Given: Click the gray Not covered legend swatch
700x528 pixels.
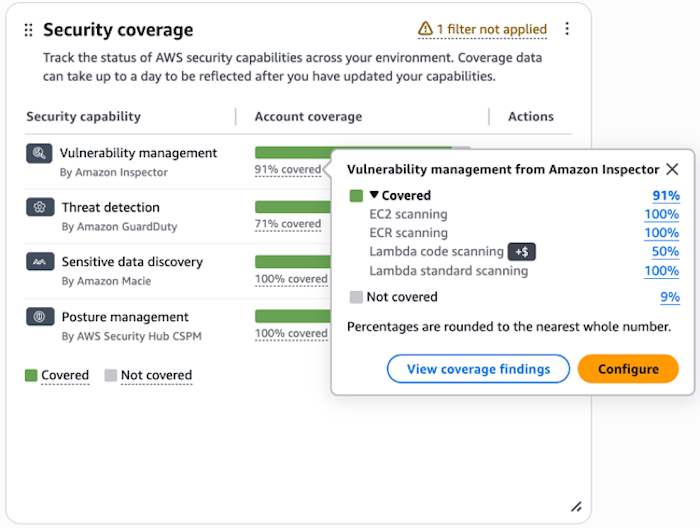Looking at the screenshot, I should [111, 376].
